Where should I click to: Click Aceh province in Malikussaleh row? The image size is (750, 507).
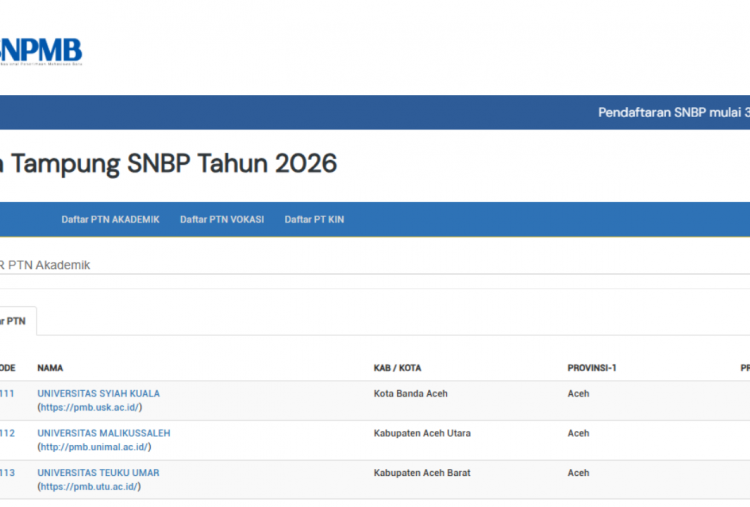point(578,433)
